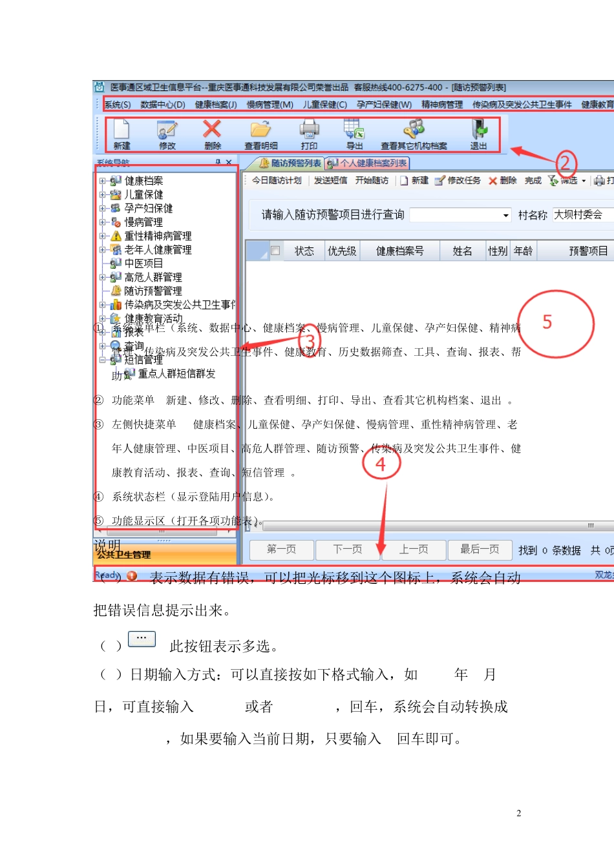The image size is (614, 868).
Task: Click the ellipsis multi-select button in document
Action: pos(142,639)
